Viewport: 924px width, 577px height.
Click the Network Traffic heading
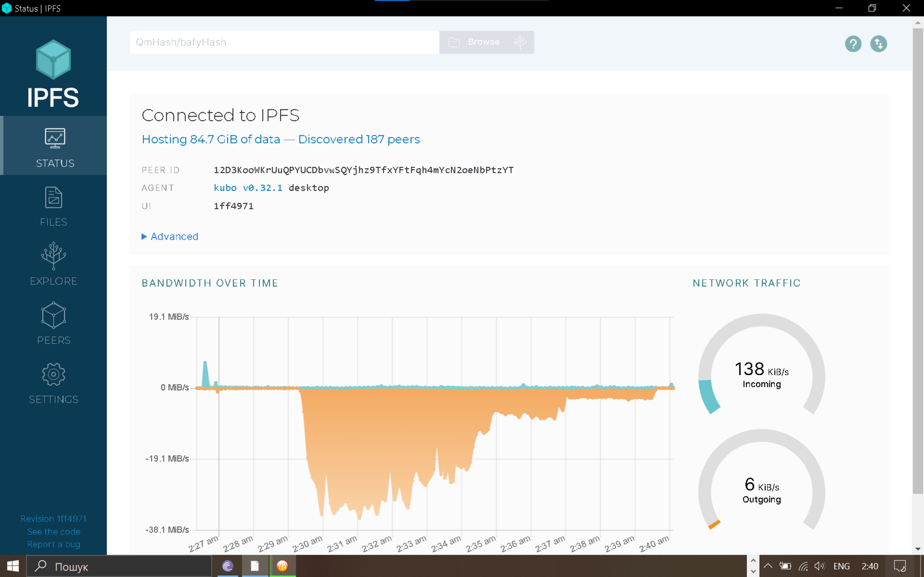pyautogui.click(x=746, y=283)
